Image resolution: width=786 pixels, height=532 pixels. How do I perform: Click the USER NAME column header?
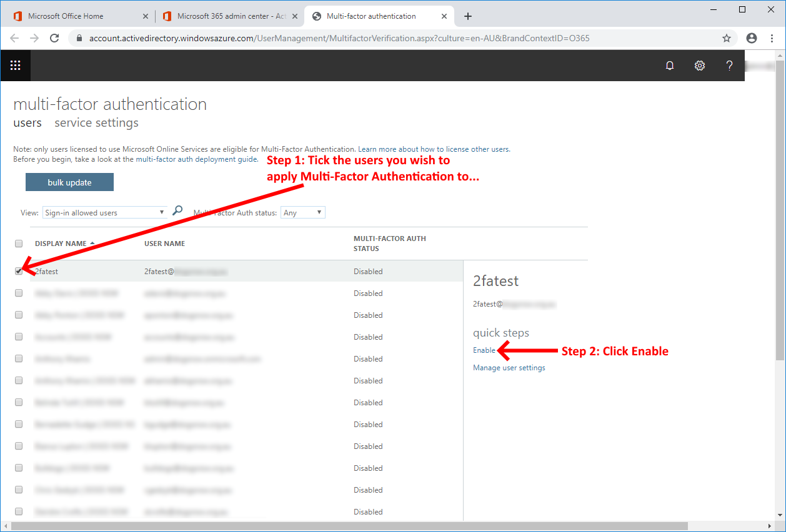point(164,244)
